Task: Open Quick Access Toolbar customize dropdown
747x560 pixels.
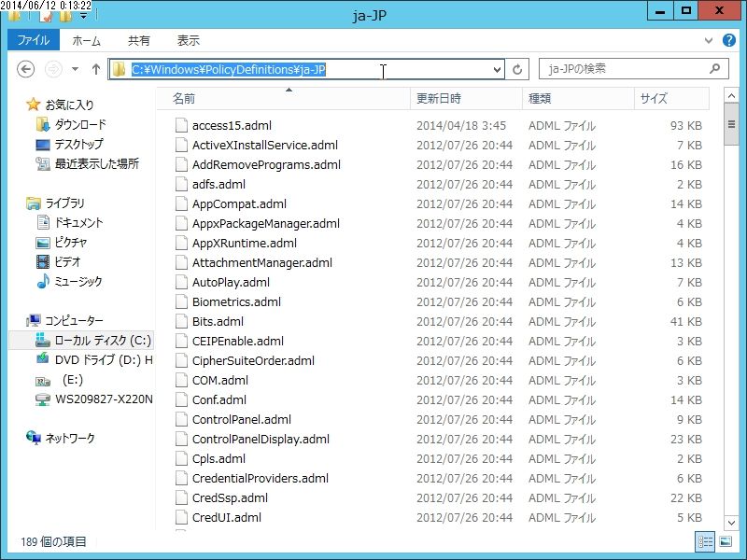Action: tap(83, 16)
